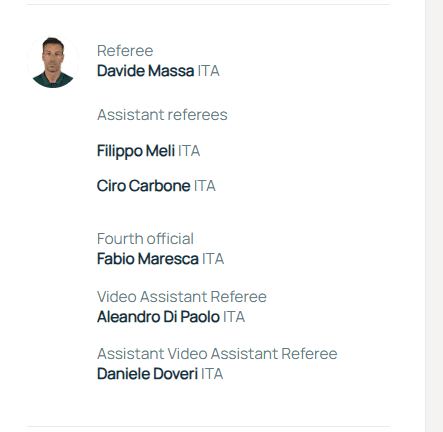
Task: Click the ITA code beside Aleandro Di Paolo
Action: pos(234,317)
